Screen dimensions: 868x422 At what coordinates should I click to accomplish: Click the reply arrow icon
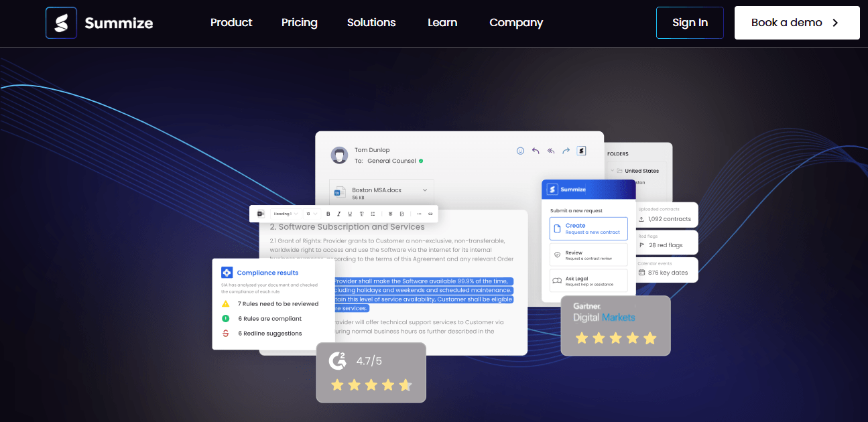(536, 151)
